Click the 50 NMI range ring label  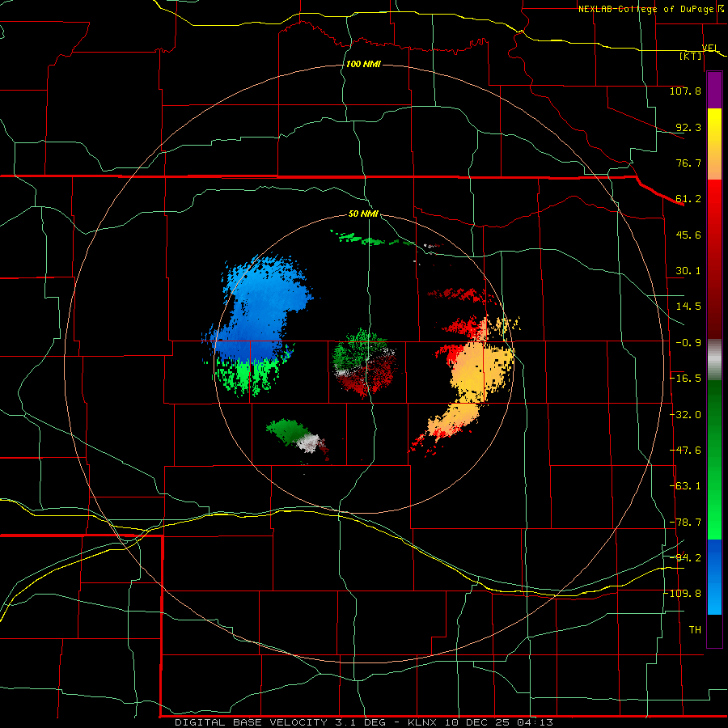tap(363, 214)
